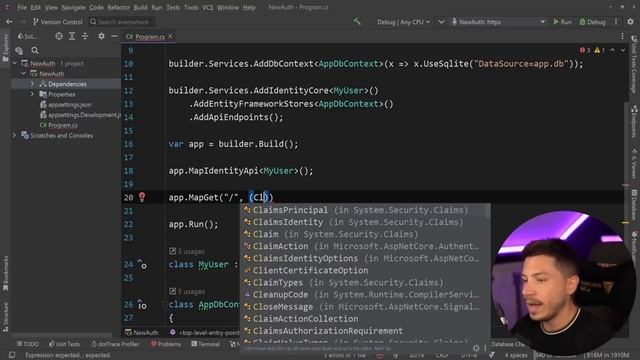
Task: Close the Program.cs tab
Action: (170, 36)
